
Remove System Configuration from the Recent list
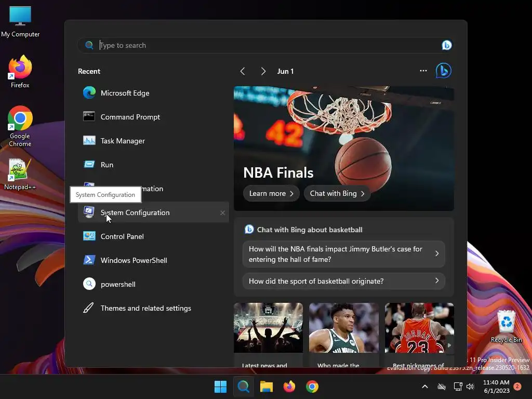pyautogui.click(x=222, y=212)
